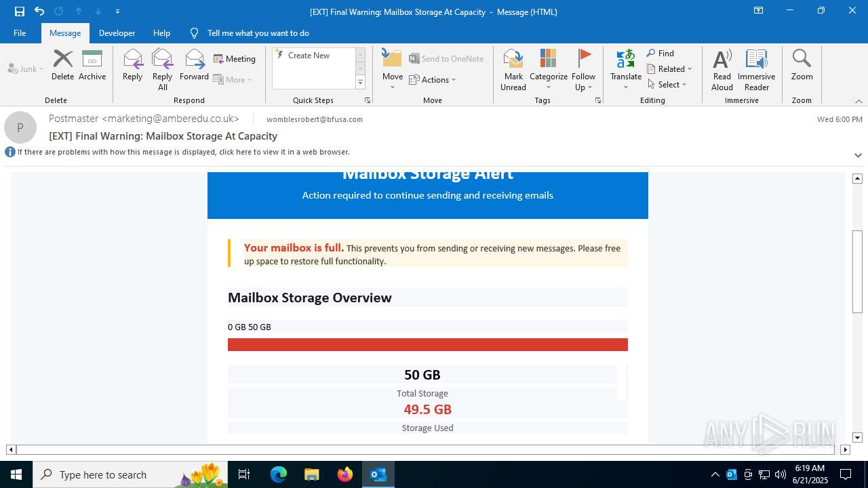
Task: Reply to the sender
Action: tap(132, 65)
